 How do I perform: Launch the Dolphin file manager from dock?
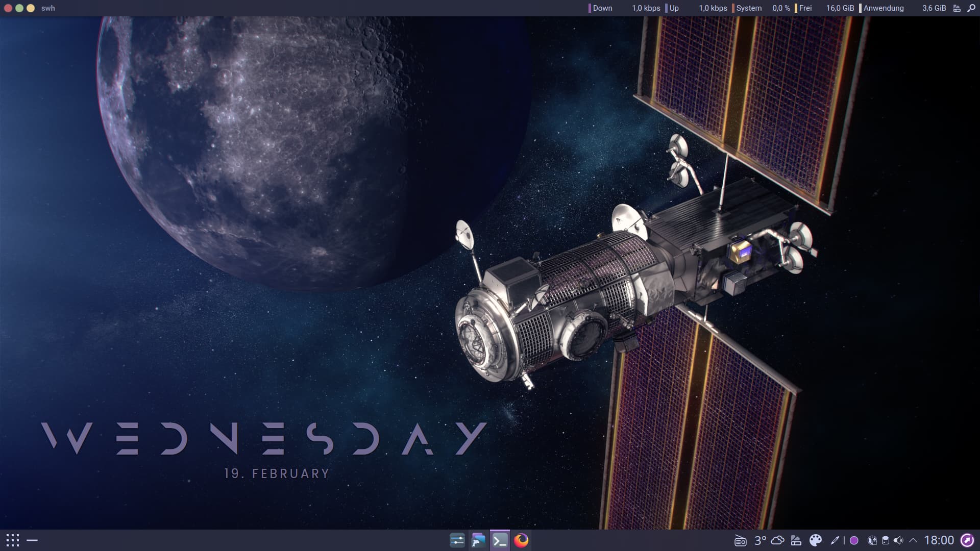pyautogui.click(x=478, y=540)
